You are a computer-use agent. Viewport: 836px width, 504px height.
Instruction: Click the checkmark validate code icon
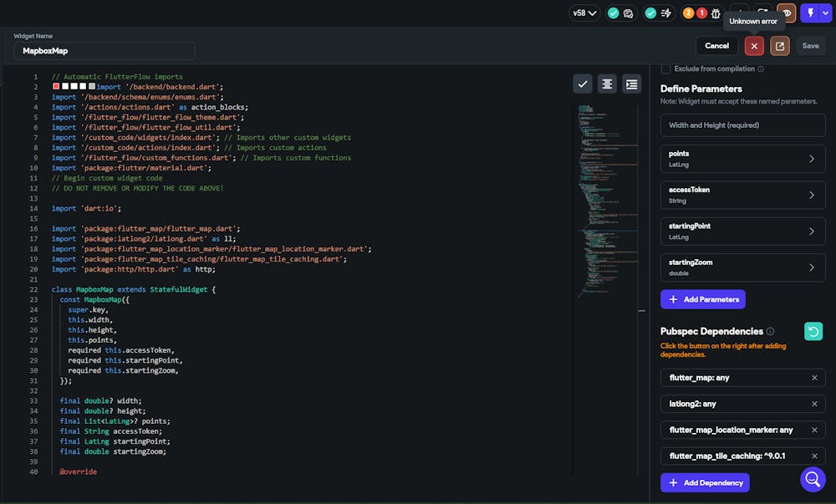click(x=583, y=84)
